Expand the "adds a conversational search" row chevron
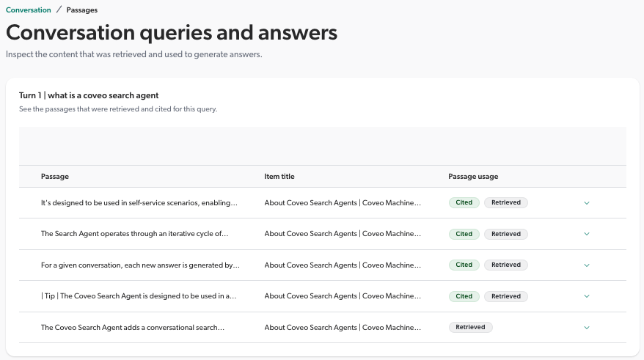This screenshot has width=644, height=360. point(587,328)
